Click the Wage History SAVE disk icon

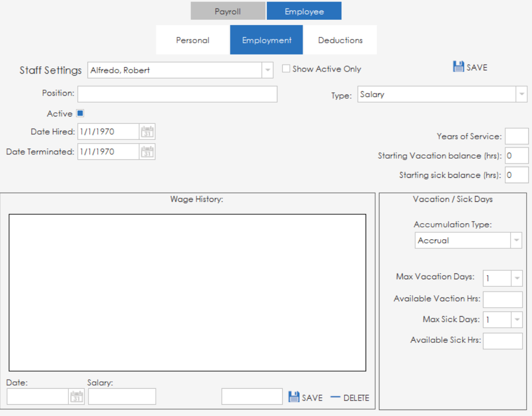click(x=294, y=397)
